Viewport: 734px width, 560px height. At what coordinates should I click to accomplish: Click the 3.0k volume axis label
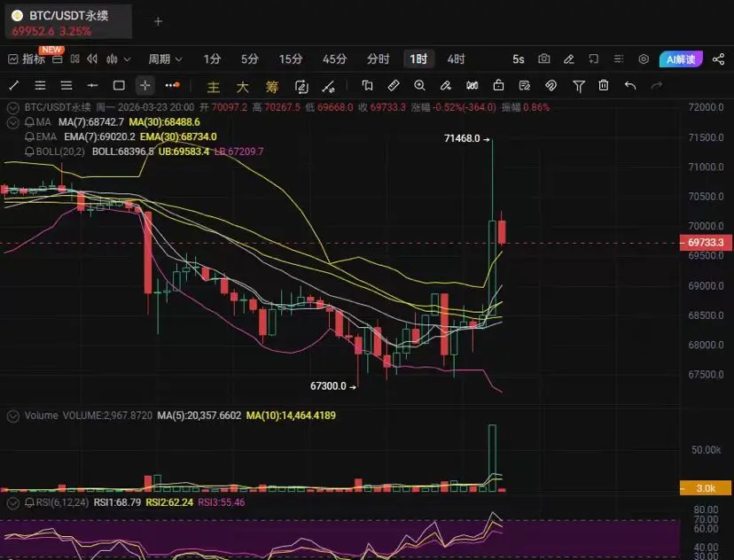point(706,488)
